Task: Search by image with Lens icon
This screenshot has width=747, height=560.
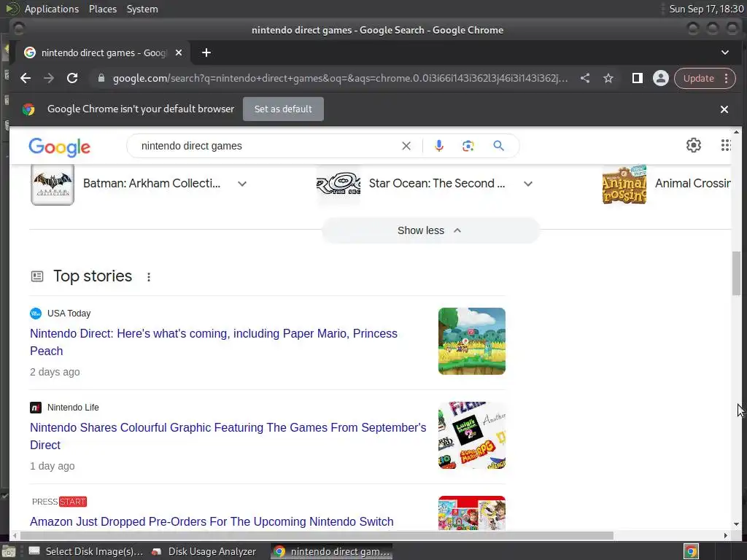Action: pyautogui.click(x=468, y=146)
